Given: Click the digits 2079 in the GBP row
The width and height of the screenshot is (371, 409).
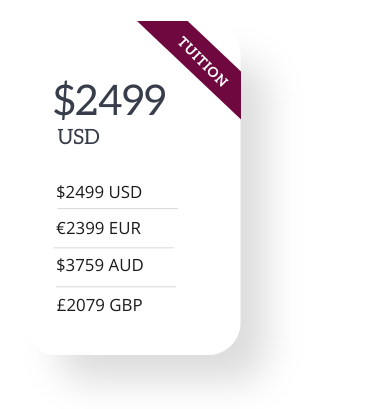Looking at the screenshot, I should click(85, 305).
